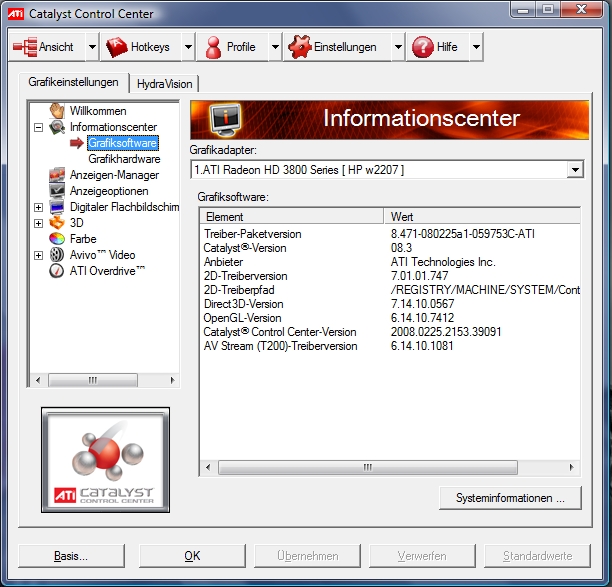
Task: Click the Profile person icon
Action: tap(213, 47)
